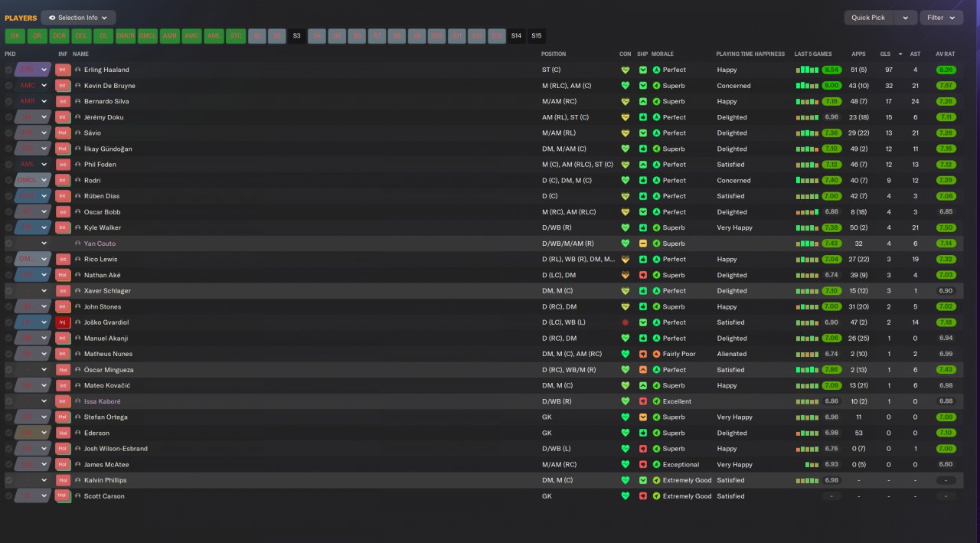This screenshot has width=980, height=543.
Task: Sort by the GLS column header
Action: 885,54
